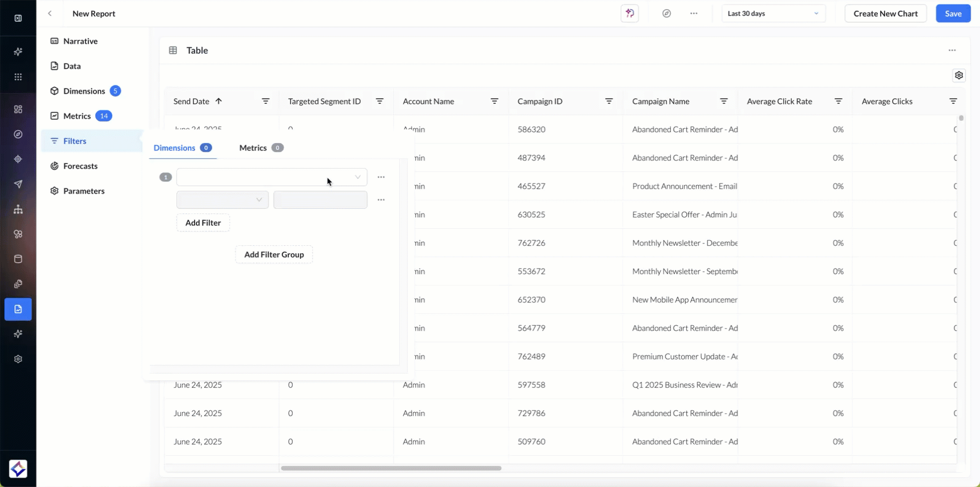Image resolution: width=980 pixels, height=487 pixels.
Task: Open the Table panel more options menu
Action: coord(952,51)
